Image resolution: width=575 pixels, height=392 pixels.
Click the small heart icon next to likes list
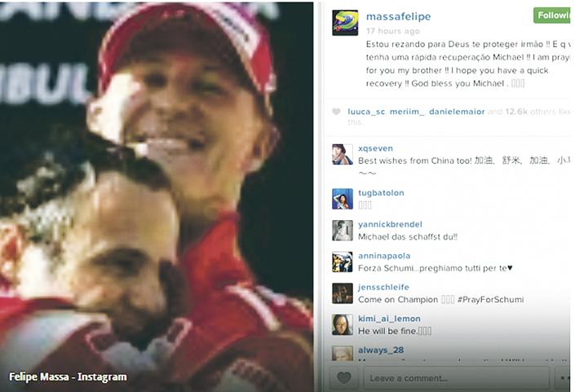pyautogui.click(x=336, y=112)
